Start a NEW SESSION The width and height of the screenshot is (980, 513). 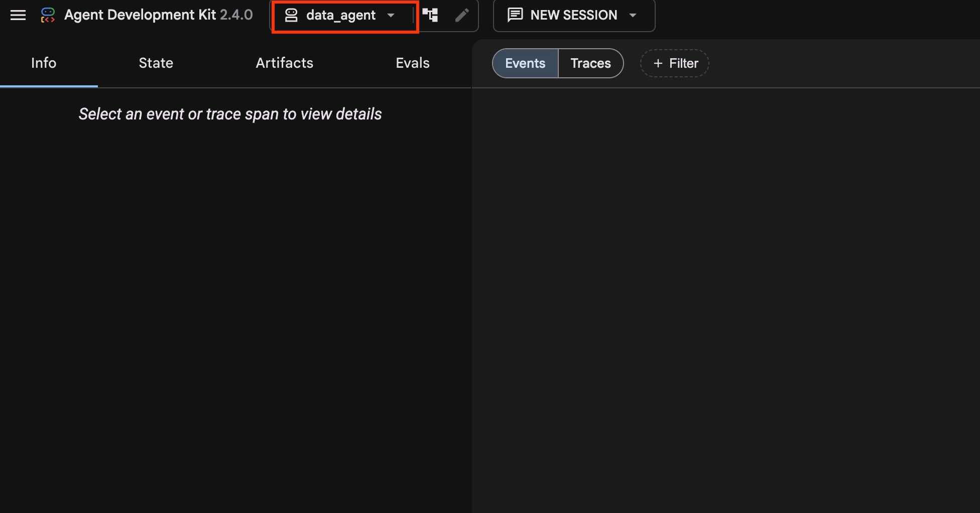[x=574, y=16]
